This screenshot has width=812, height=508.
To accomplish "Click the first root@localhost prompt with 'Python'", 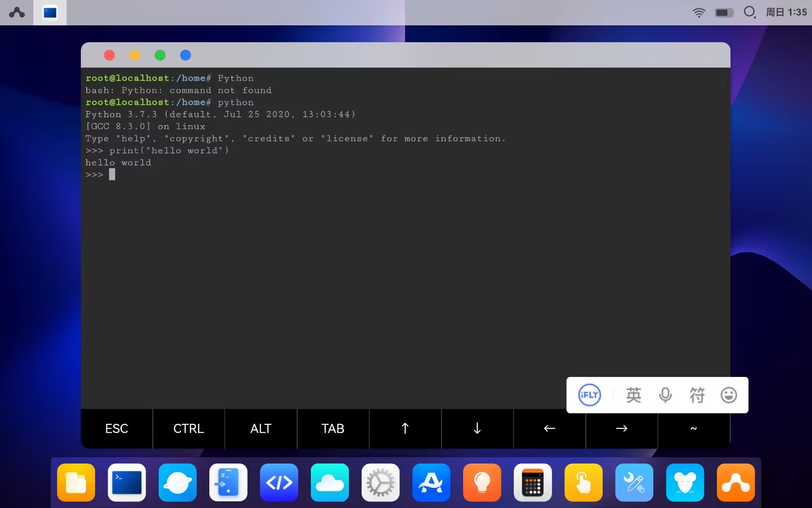I will click(x=170, y=78).
